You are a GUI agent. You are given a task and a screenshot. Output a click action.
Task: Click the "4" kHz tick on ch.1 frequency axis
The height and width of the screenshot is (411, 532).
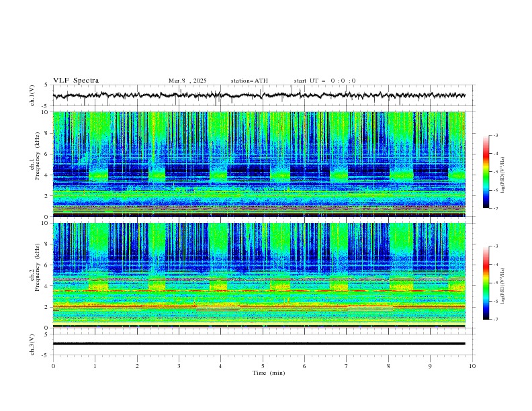point(47,175)
